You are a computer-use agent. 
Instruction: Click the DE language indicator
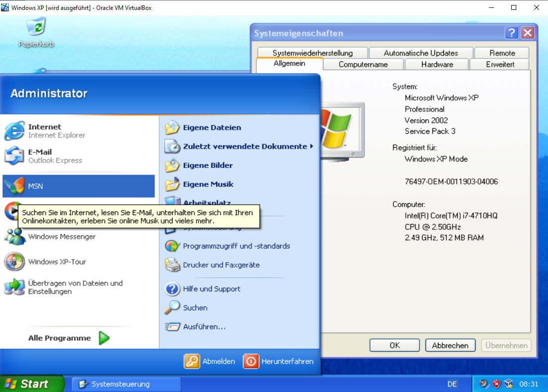point(452,384)
